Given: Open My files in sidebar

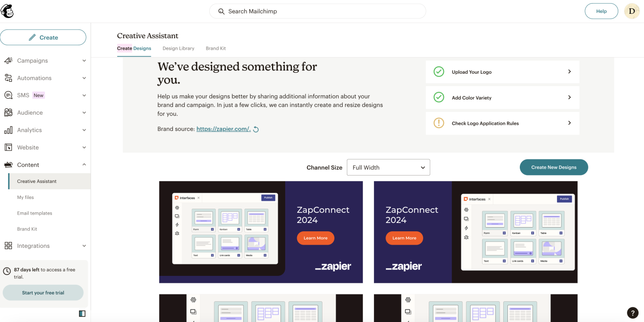Looking at the screenshot, I should point(26,197).
